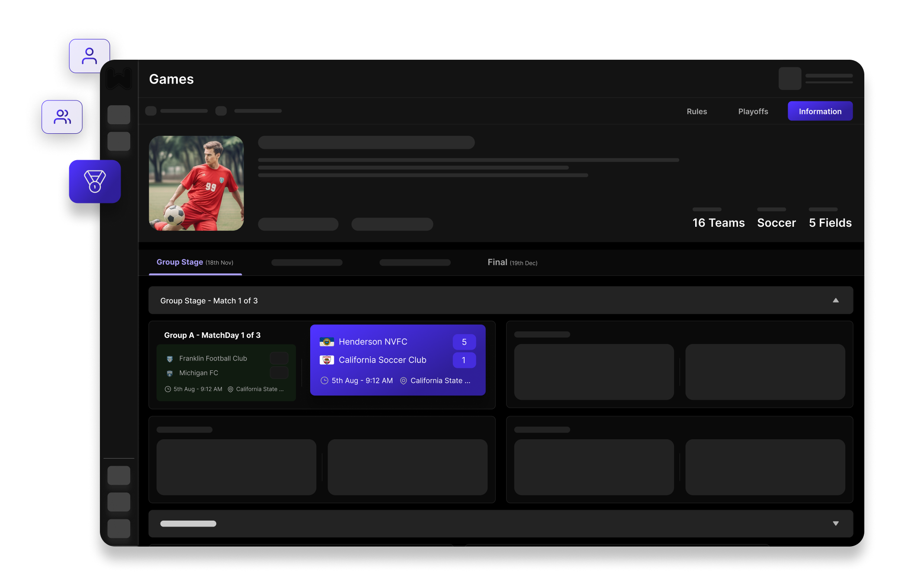Click the clock icon next to 5th Aug

[x=325, y=380]
